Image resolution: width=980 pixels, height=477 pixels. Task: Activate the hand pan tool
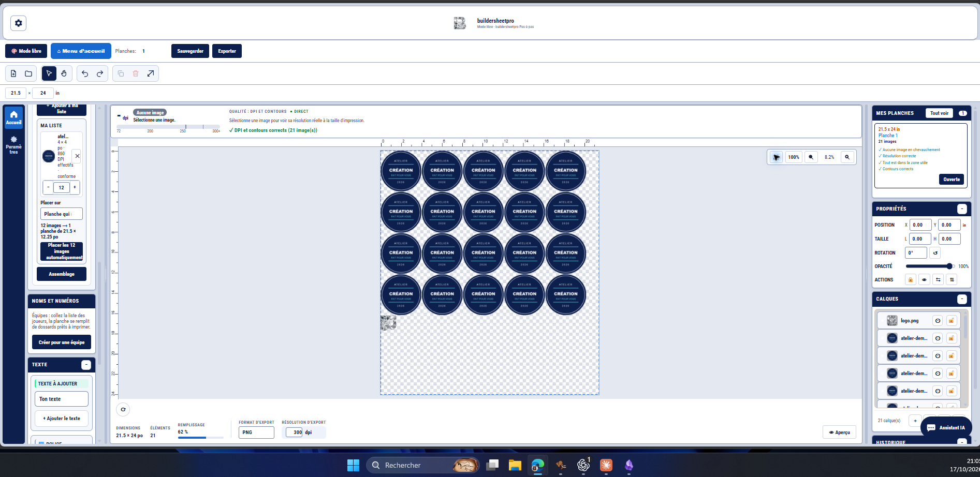coord(64,73)
